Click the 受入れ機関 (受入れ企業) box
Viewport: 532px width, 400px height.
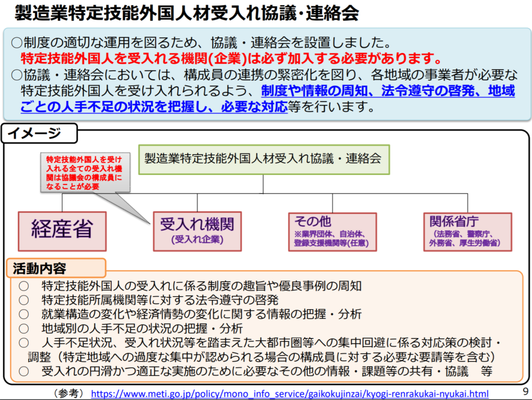tap(197, 231)
